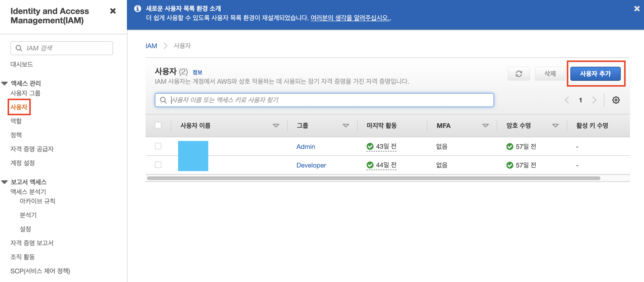Sort by 사용자 이름 column arrow
Image resolution: width=644 pixels, height=282 pixels.
coord(276,126)
